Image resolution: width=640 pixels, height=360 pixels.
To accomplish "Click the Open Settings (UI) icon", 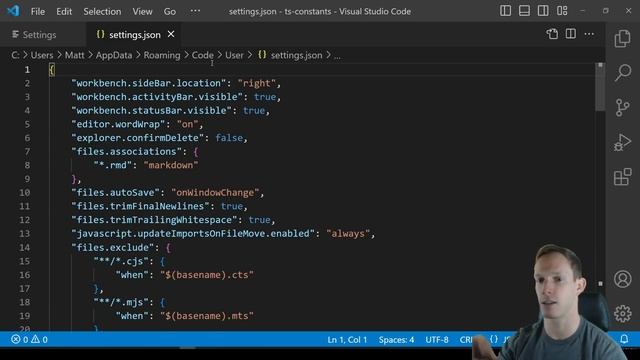I will pyautogui.click(x=552, y=34).
